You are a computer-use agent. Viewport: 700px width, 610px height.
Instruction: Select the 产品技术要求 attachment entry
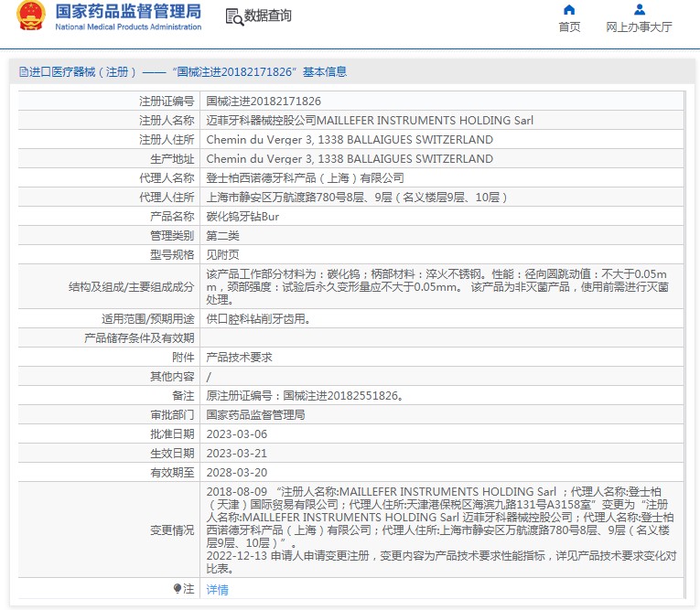coord(240,358)
